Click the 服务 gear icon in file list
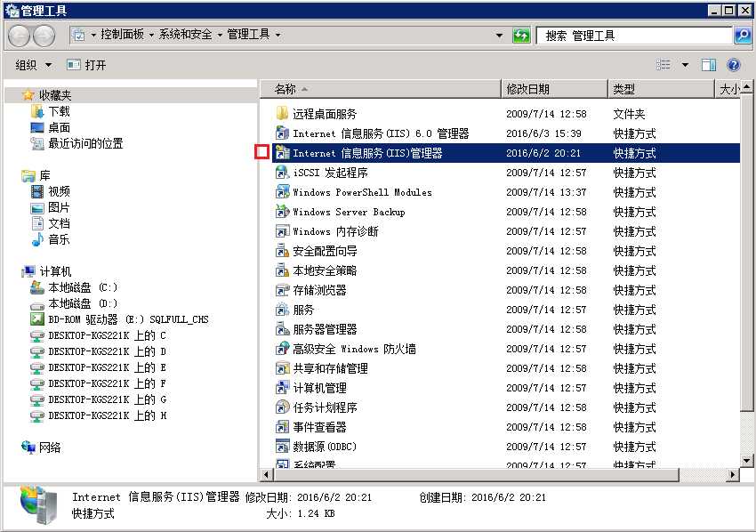 tap(282, 310)
